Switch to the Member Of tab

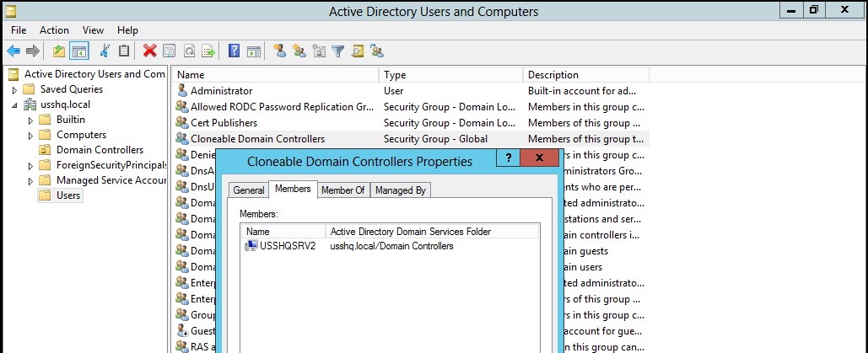pos(343,190)
